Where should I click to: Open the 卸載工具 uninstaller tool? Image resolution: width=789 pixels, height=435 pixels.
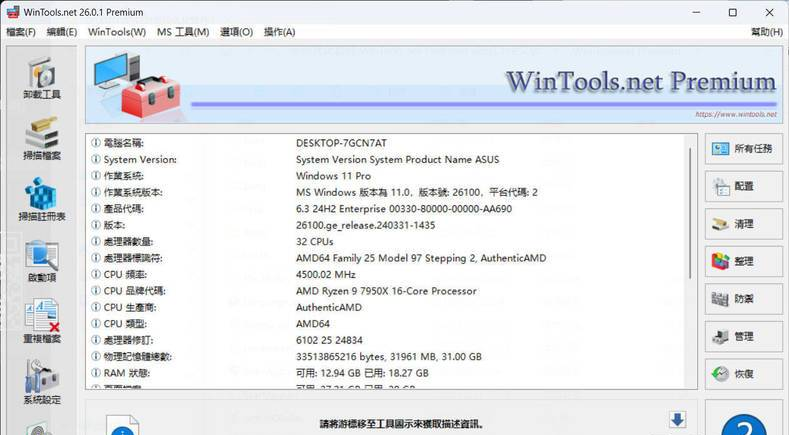[x=41, y=78]
